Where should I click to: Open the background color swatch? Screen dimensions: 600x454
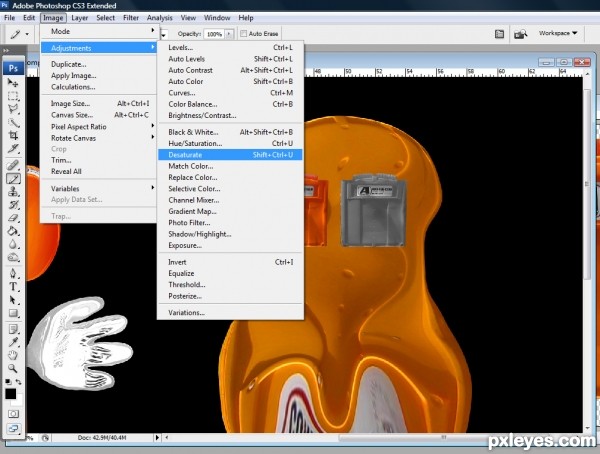(x=18, y=400)
